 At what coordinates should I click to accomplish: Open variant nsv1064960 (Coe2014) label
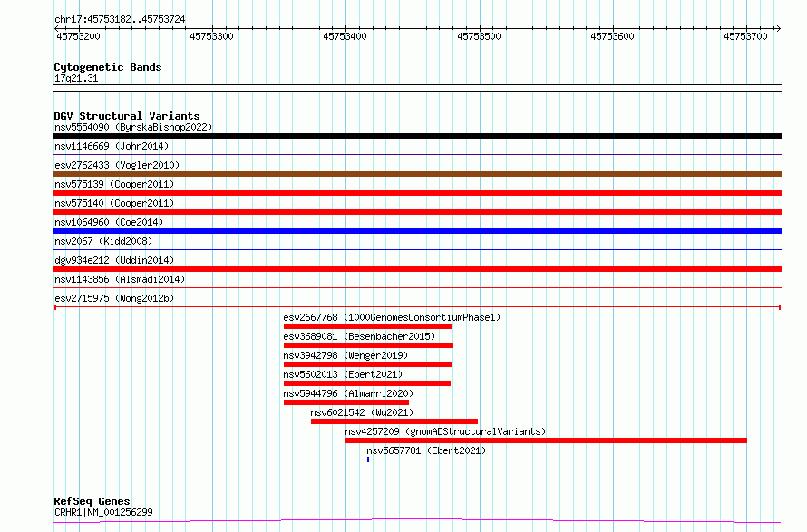[x=109, y=222]
